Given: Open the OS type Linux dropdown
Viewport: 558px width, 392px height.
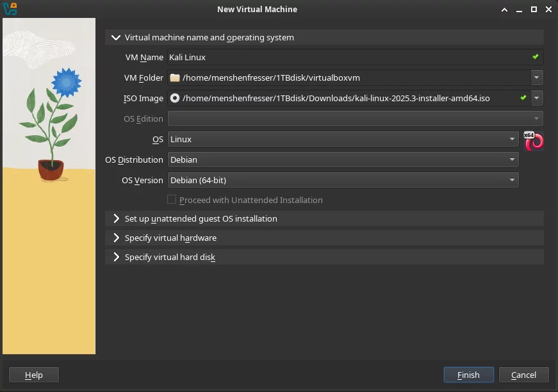Looking at the screenshot, I should click(x=343, y=139).
